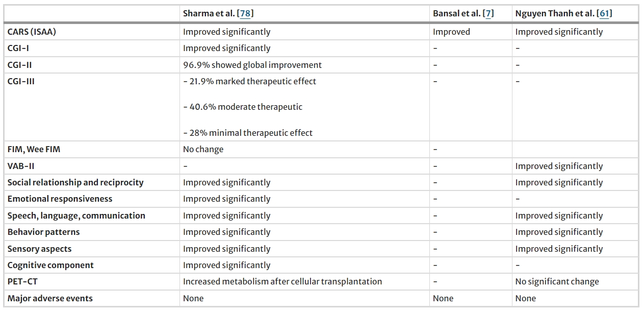The image size is (644, 312).
Task: Open citation reference 7 link
Action: point(488,14)
